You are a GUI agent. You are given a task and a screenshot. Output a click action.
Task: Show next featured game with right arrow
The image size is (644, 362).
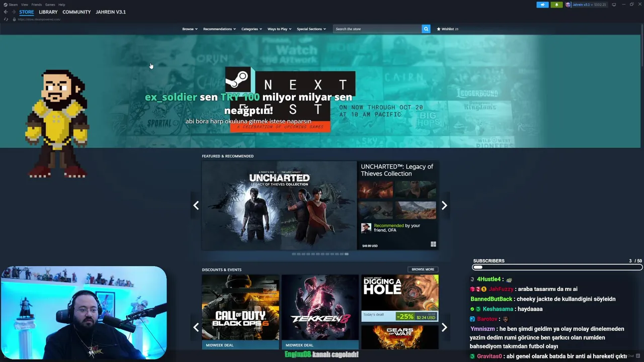coord(444,205)
